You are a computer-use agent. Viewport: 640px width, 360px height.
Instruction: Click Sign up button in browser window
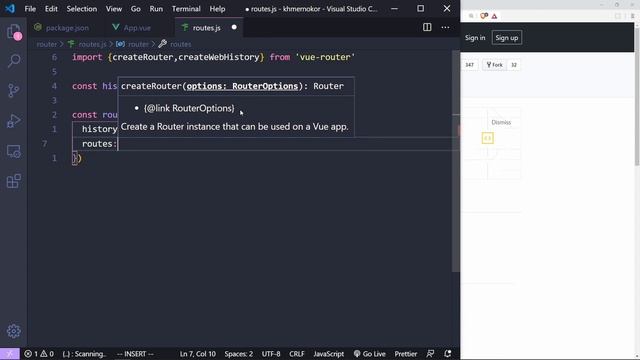coord(507,38)
